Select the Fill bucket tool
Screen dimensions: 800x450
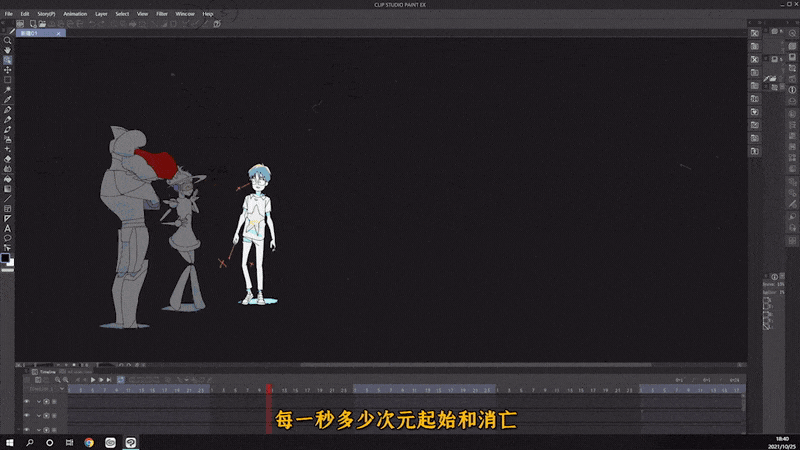pyautogui.click(x=7, y=179)
